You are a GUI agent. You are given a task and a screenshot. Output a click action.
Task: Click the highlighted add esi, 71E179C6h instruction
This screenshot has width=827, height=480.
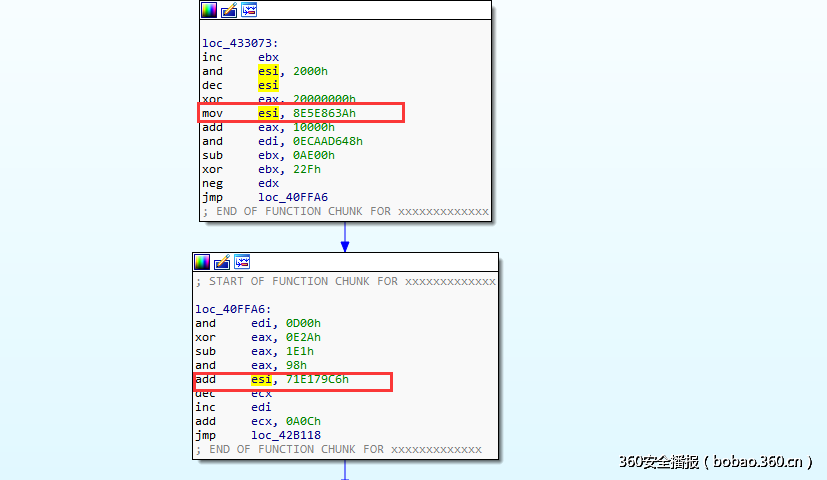click(x=291, y=380)
